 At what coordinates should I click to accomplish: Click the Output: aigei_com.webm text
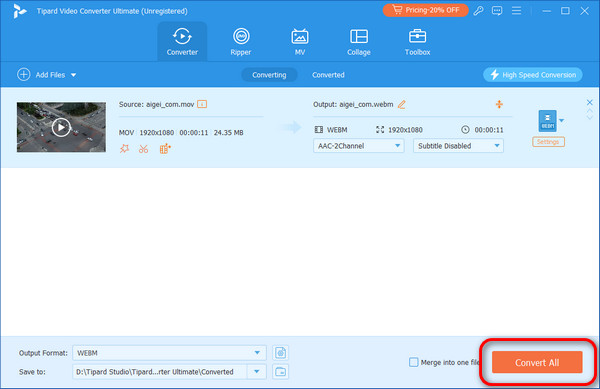(353, 104)
